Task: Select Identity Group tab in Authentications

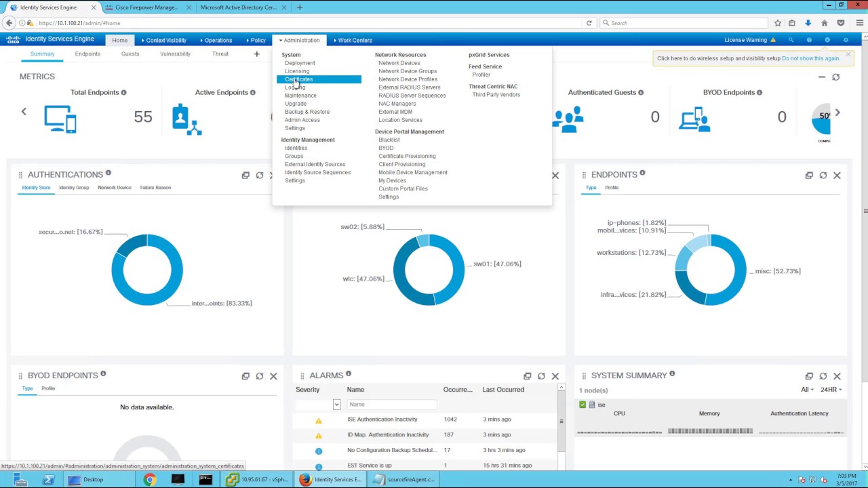Action: pyautogui.click(x=74, y=188)
